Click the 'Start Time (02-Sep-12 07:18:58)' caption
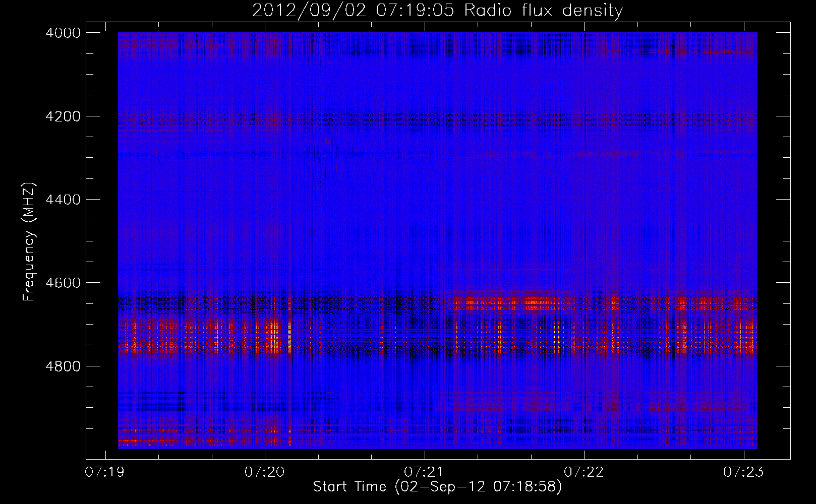Image resolution: width=816 pixels, height=504 pixels. [437, 487]
